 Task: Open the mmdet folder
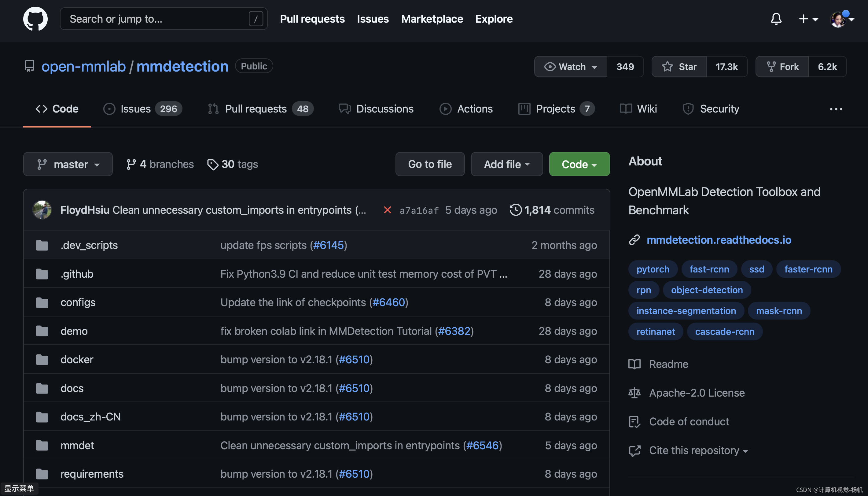coord(77,446)
